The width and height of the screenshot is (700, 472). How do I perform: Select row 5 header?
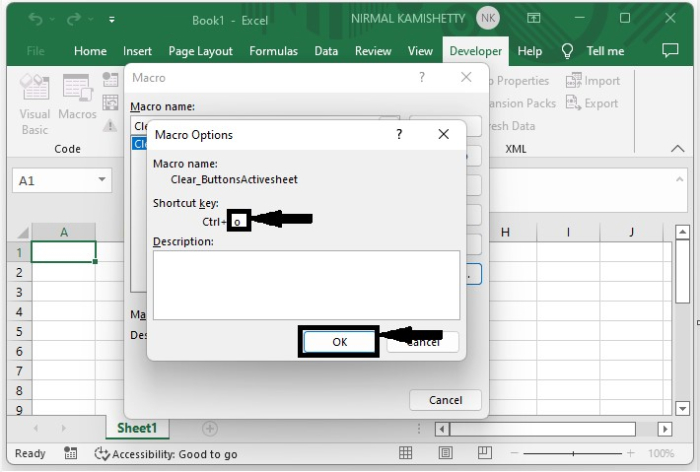19,331
